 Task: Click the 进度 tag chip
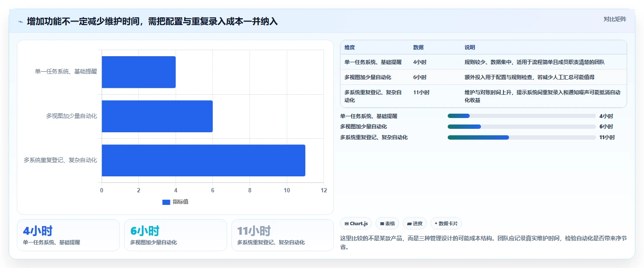tap(414, 223)
